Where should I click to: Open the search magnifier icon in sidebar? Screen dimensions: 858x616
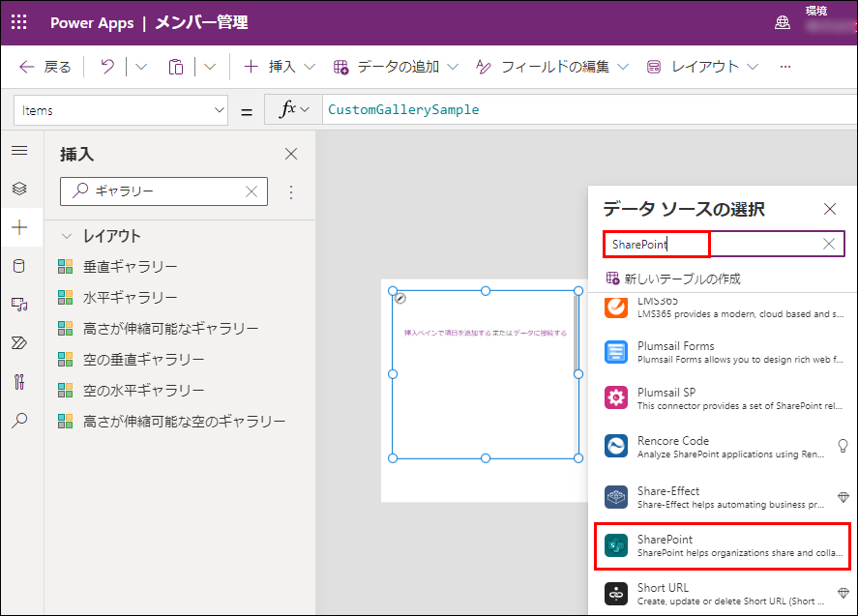click(x=19, y=420)
